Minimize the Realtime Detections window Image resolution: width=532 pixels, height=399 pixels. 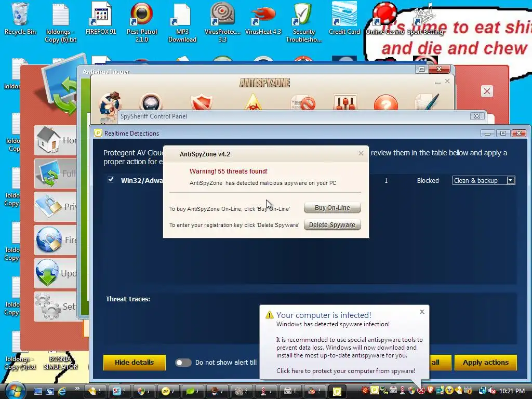[x=487, y=134]
